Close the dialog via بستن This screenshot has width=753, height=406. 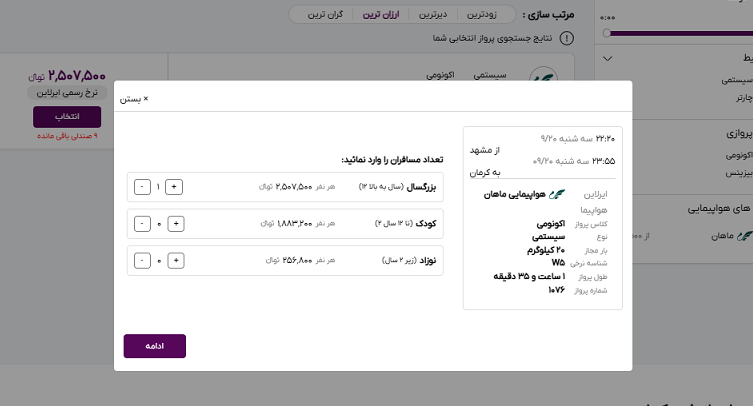point(134,99)
